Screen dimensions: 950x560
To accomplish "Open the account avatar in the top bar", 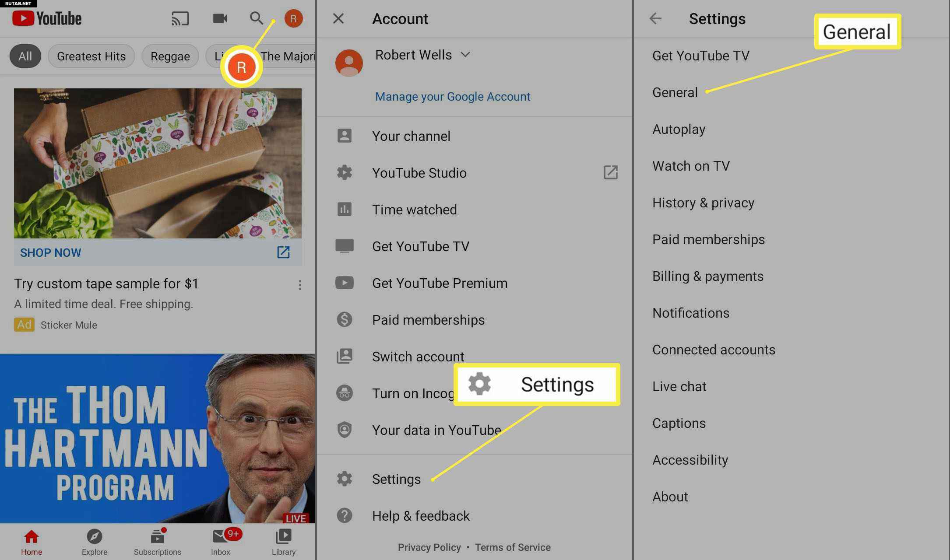I will point(293,18).
